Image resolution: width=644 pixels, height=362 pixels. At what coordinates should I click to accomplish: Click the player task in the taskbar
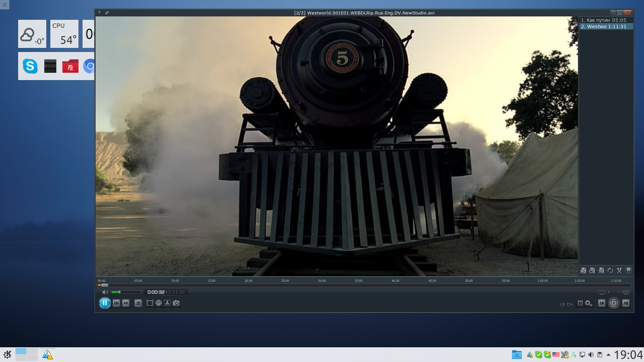pyautogui.click(x=48, y=355)
